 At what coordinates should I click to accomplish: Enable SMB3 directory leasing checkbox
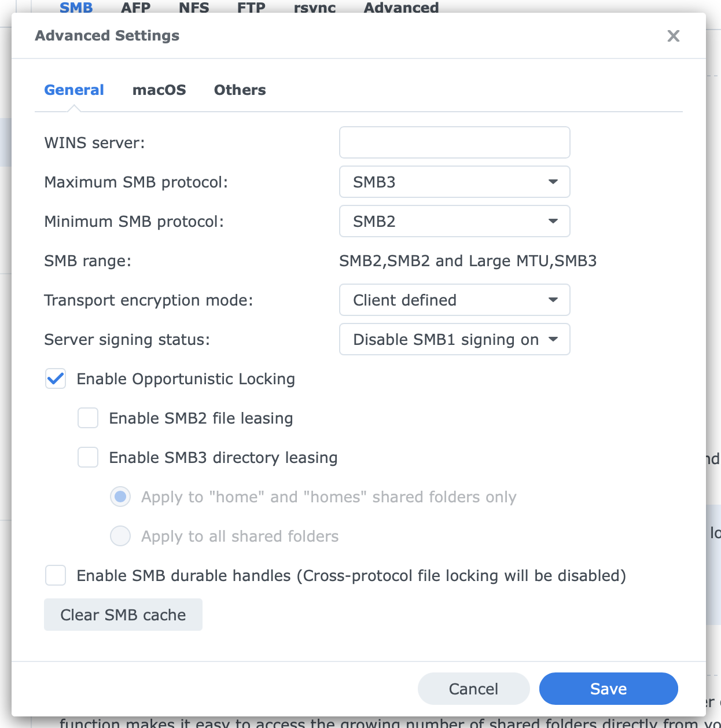pyautogui.click(x=88, y=458)
